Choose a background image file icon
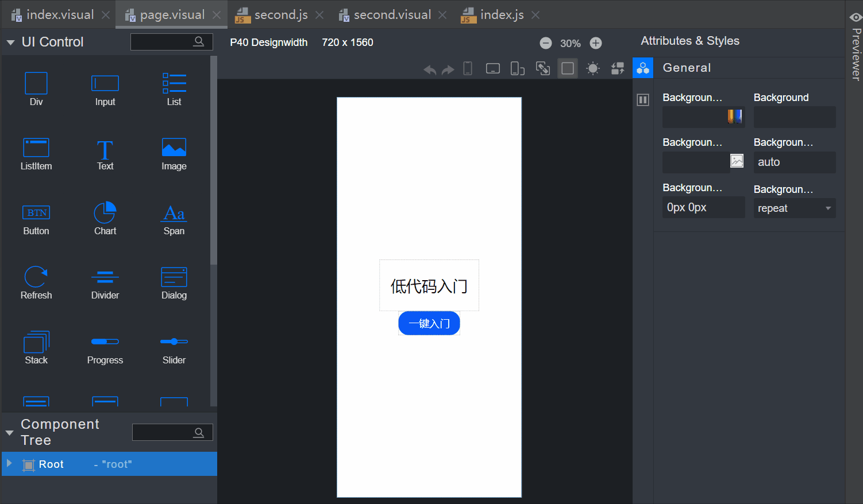The height and width of the screenshot is (504, 863). 737,161
